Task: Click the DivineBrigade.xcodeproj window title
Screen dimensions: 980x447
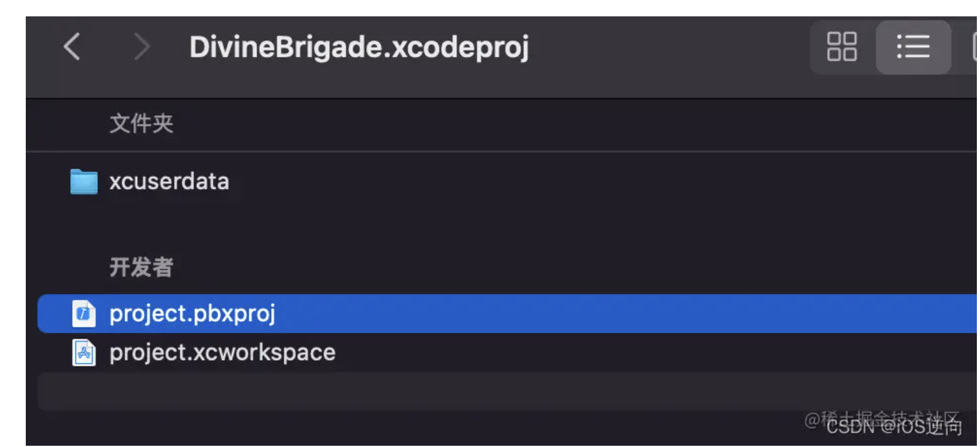Action: tap(359, 47)
